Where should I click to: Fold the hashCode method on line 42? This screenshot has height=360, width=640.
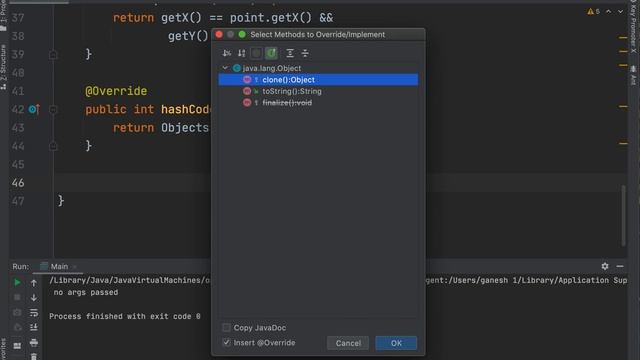pyautogui.click(x=53, y=109)
